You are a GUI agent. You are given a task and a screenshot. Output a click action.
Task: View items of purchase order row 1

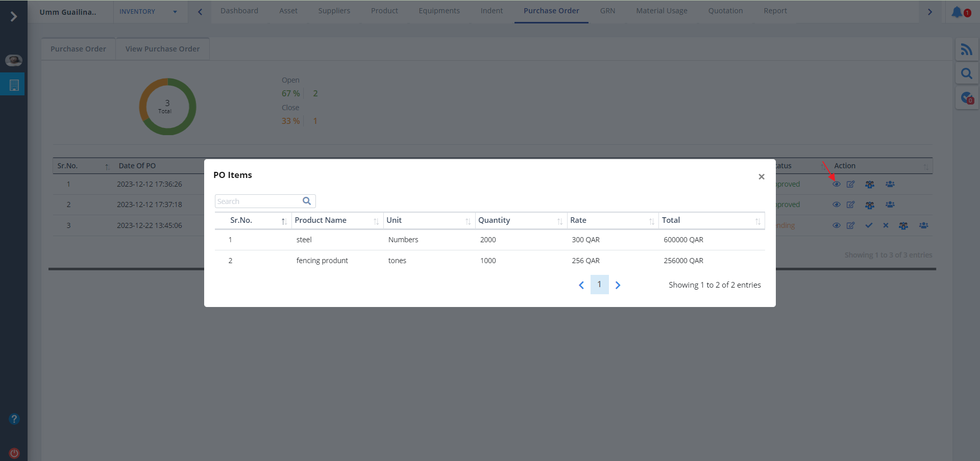click(x=836, y=184)
